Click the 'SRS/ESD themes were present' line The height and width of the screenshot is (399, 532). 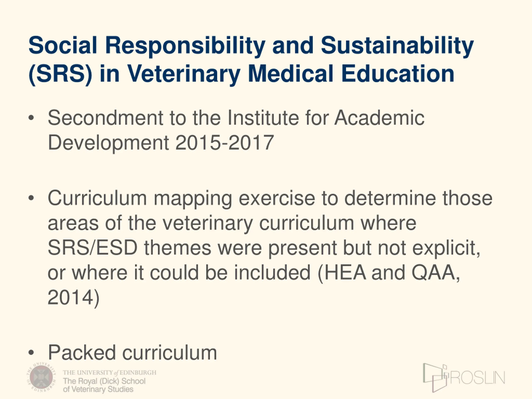click(264, 248)
